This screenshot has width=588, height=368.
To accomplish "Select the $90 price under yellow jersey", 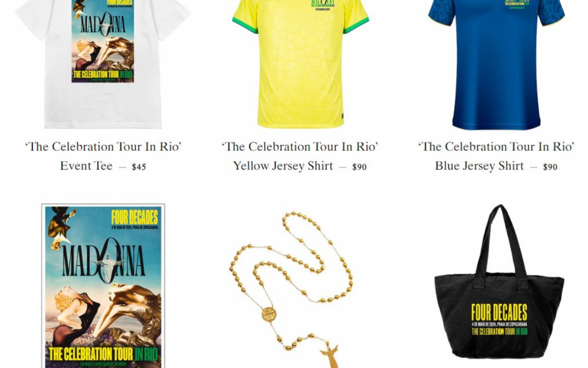I will [359, 167].
